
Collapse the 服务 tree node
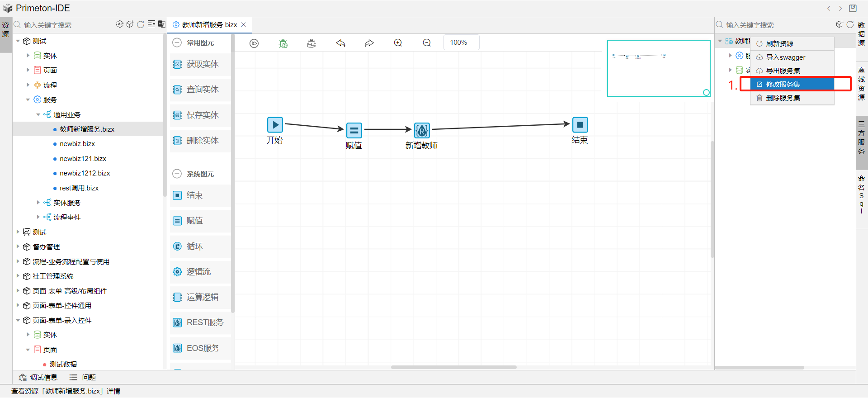pyautogui.click(x=28, y=100)
